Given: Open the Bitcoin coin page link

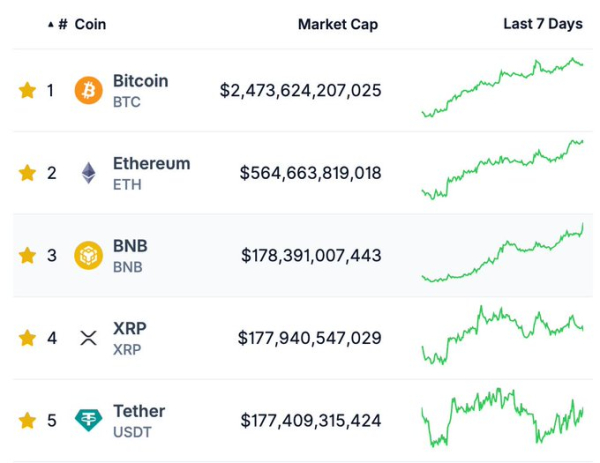Looking at the screenshot, I should (140, 81).
